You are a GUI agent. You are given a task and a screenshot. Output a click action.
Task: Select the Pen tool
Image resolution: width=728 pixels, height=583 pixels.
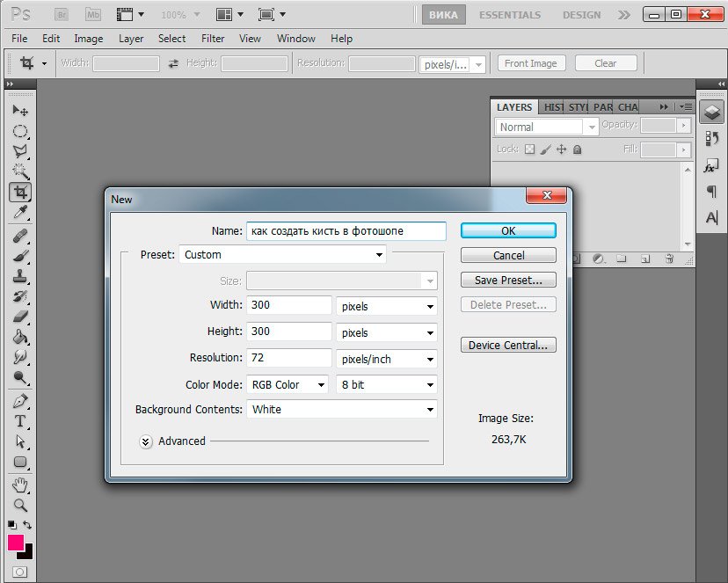coord(20,401)
